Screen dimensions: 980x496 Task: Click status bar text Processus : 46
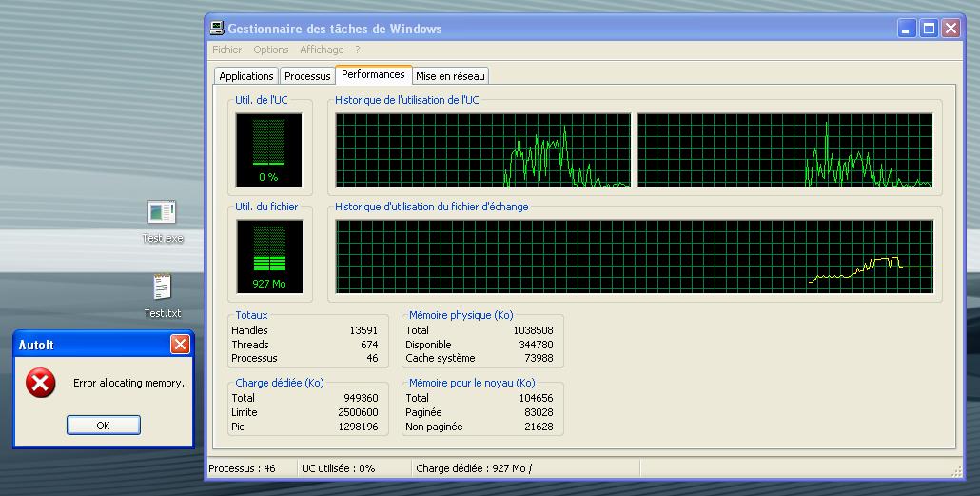(242, 468)
